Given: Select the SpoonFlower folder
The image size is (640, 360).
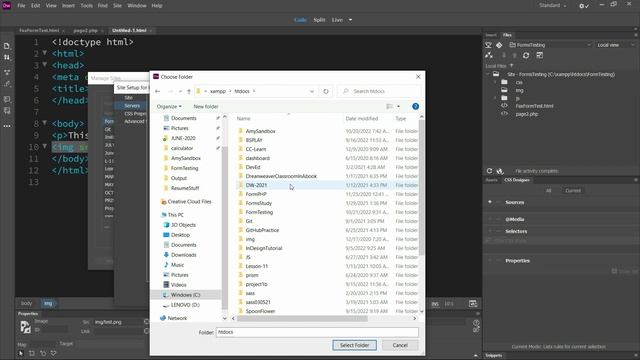Looking at the screenshot, I should click(260, 311).
